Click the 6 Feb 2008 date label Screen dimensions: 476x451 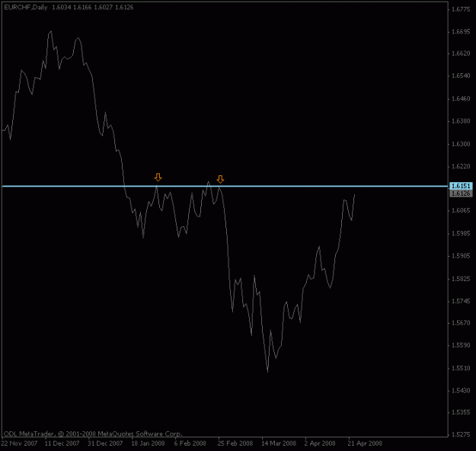click(190, 443)
